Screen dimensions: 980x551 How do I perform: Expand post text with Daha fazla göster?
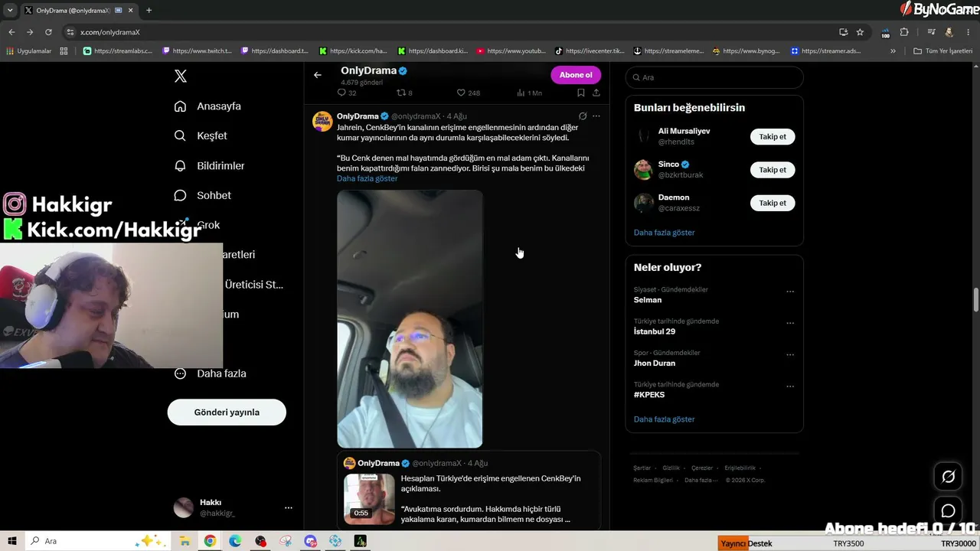click(x=367, y=178)
